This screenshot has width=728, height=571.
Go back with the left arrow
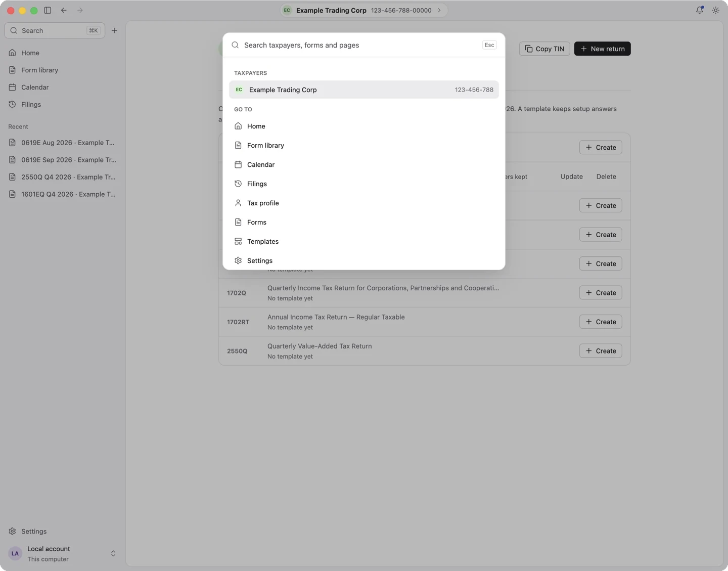(x=64, y=10)
